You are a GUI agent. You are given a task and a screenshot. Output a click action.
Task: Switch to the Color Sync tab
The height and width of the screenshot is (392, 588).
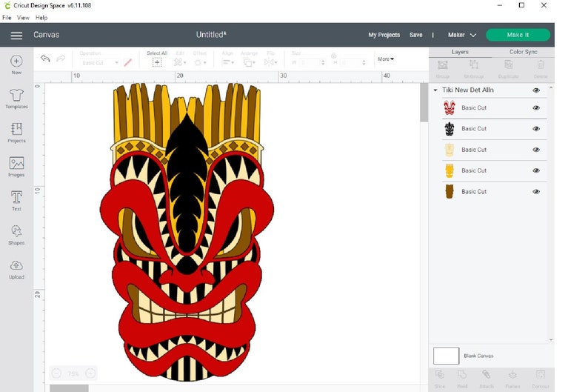pyautogui.click(x=523, y=52)
